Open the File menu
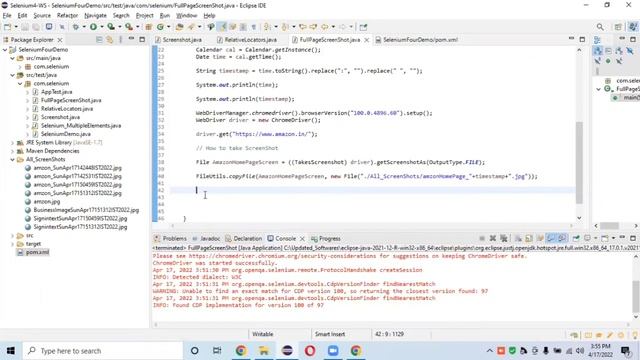Screen dimensions: 640x360 pos(7,16)
